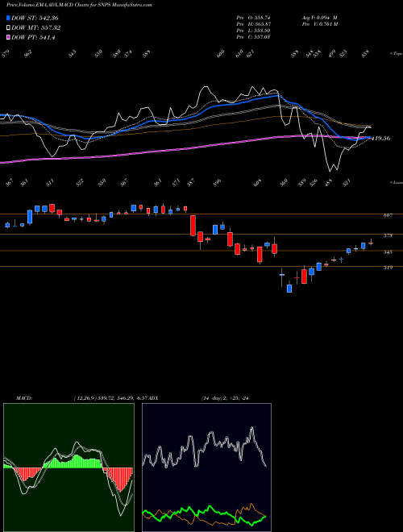Click the 575 horizontal level label
Screen dimensions: 403x532
(388, 235)
